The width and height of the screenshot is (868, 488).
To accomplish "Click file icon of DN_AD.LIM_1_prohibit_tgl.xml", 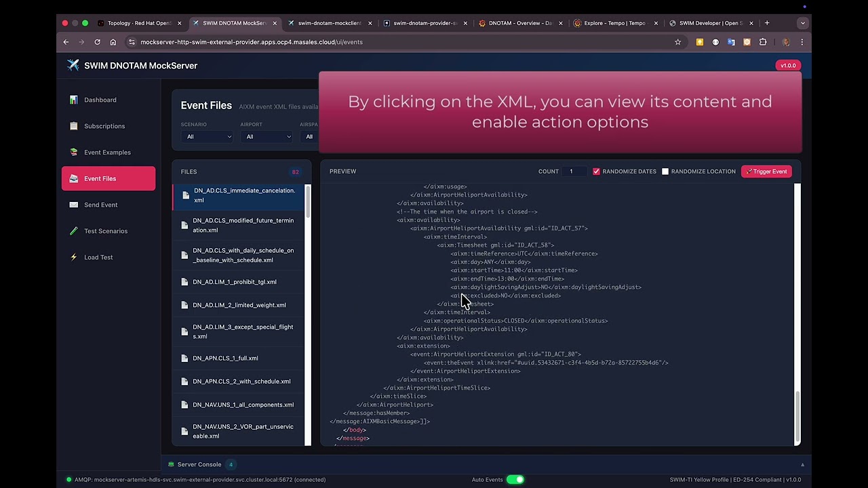I will pyautogui.click(x=184, y=282).
